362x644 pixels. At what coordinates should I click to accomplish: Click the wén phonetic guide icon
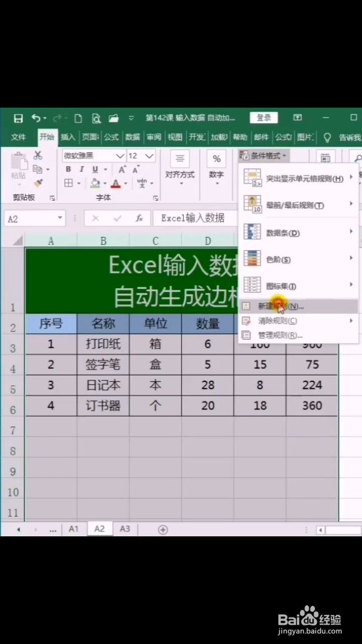point(142,183)
